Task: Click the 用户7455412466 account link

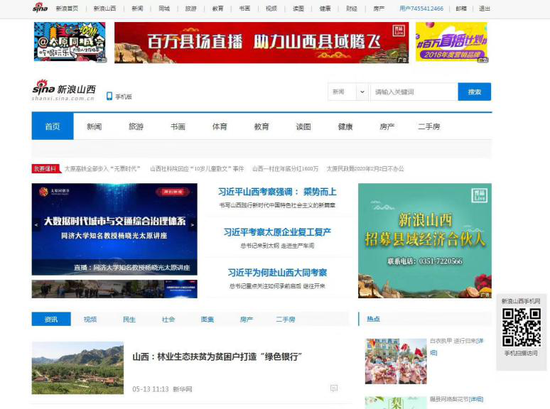Action: point(421,8)
